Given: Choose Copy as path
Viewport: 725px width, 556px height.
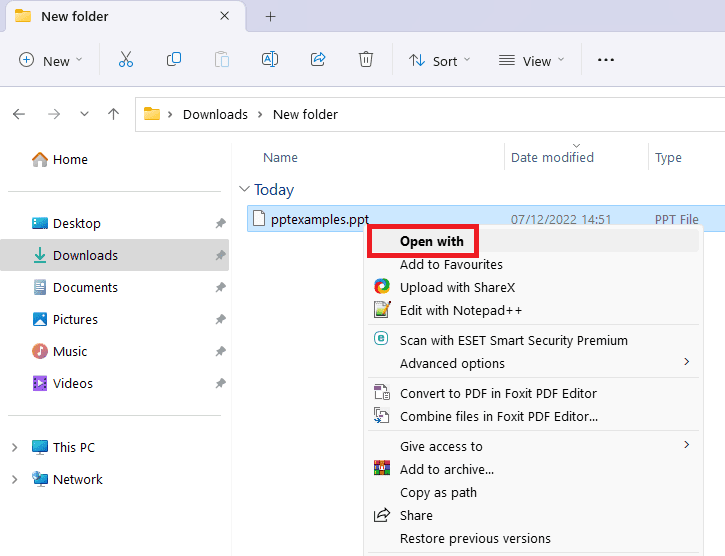Looking at the screenshot, I should (534, 493).
